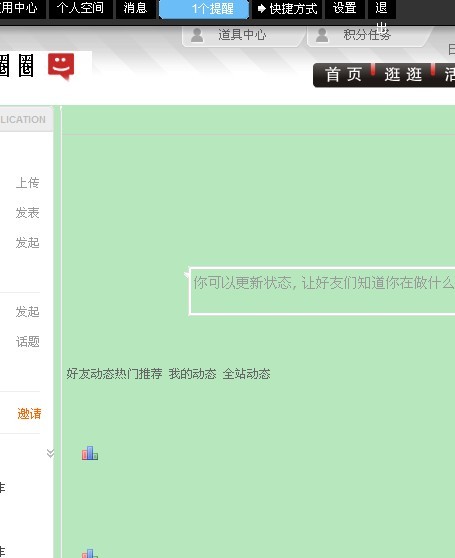Click the 话题 topic link in sidebar
This screenshot has width=455, height=558.
pos(27,342)
